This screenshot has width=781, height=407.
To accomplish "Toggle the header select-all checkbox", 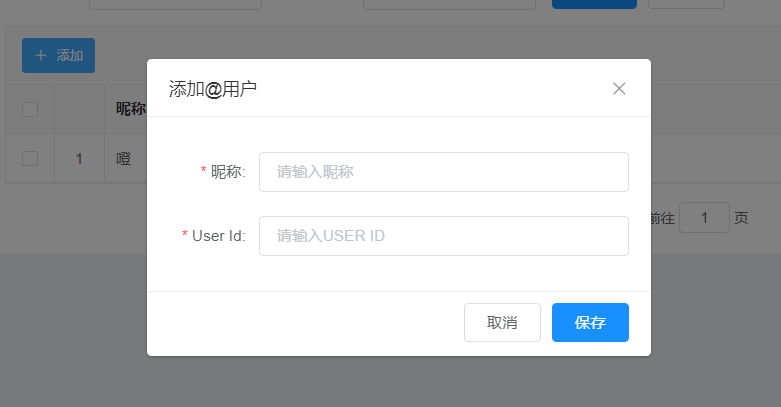I will [x=30, y=109].
